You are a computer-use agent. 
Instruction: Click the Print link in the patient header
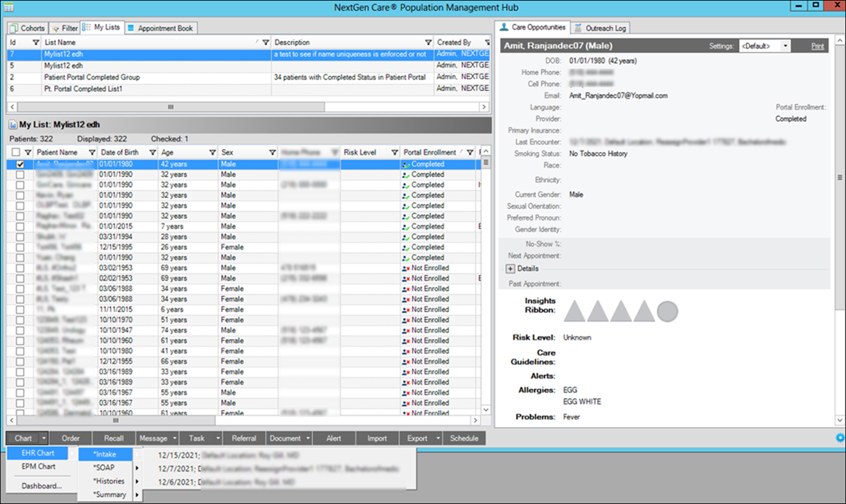[818, 46]
